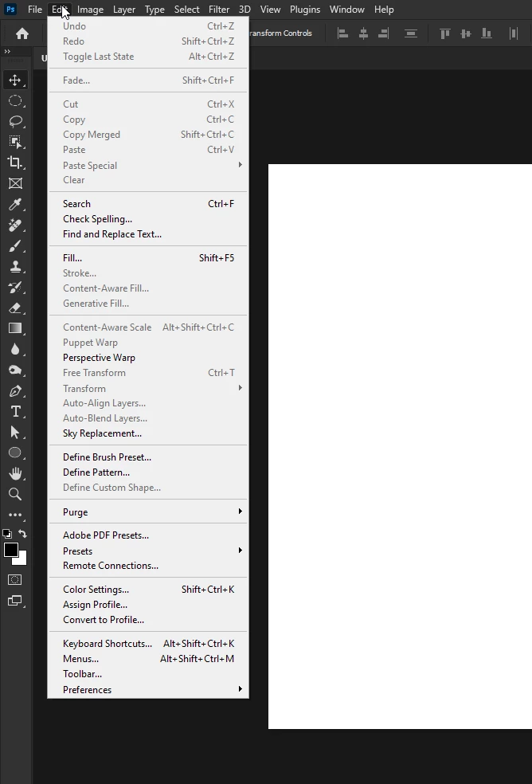Select the Lasso tool
Screen dimensions: 532x784
point(15,121)
